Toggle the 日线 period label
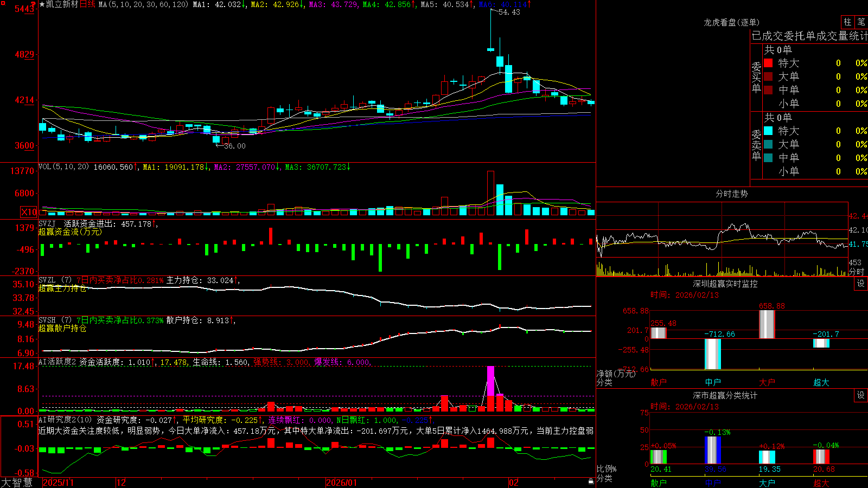The image size is (868, 488). click(x=87, y=4)
